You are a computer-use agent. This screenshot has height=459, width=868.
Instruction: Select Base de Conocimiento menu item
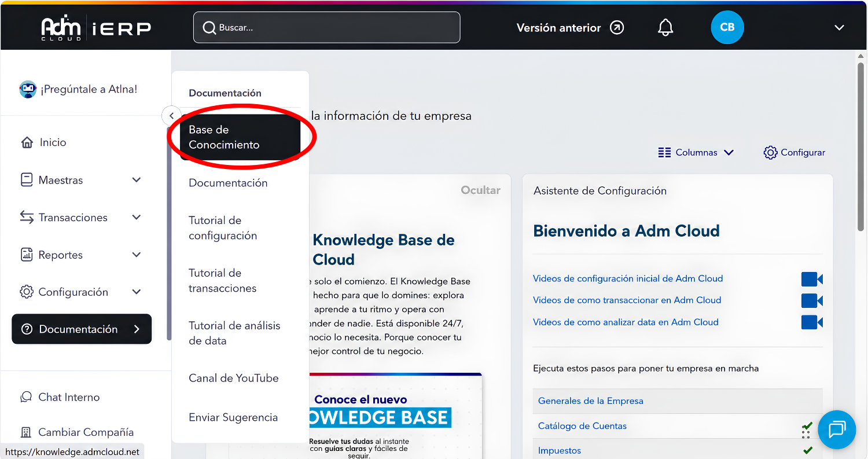click(x=241, y=137)
